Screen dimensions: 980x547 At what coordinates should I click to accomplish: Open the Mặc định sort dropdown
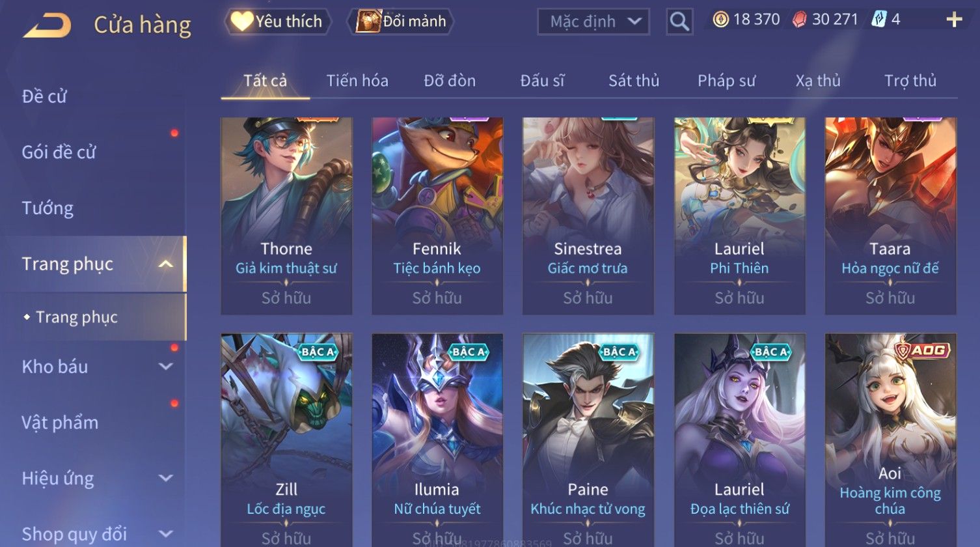click(593, 21)
